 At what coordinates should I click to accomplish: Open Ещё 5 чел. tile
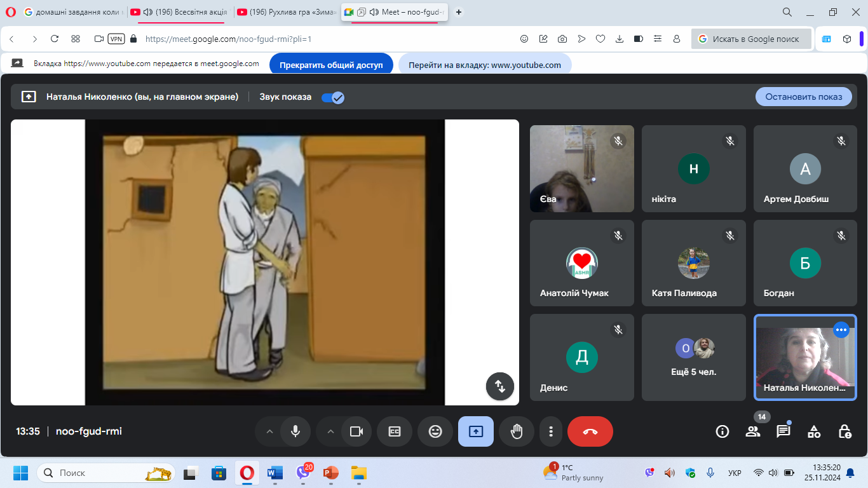point(694,357)
